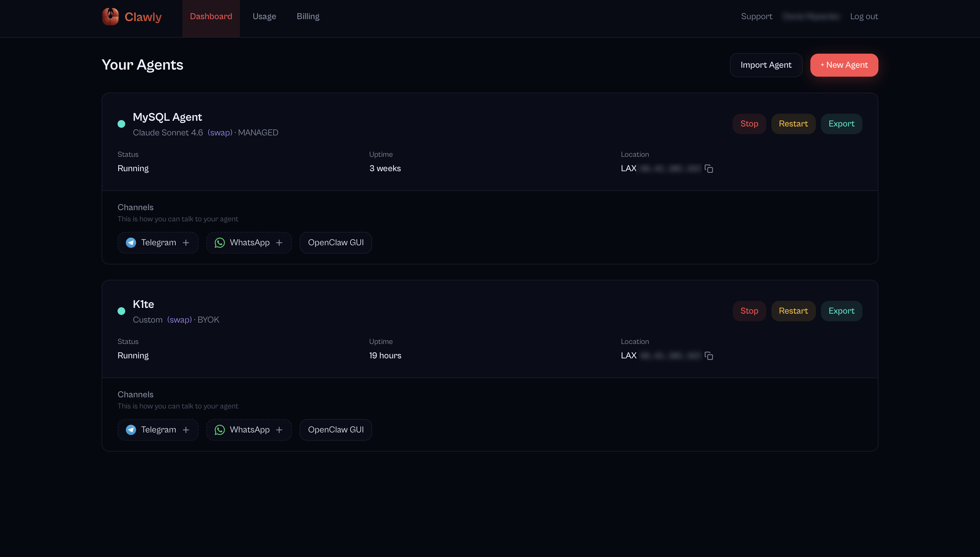Image resolution: width=980 pixels, height=557 pixels.
Task: Click the MySQL Agent green status dot
Action: (121, 124)
